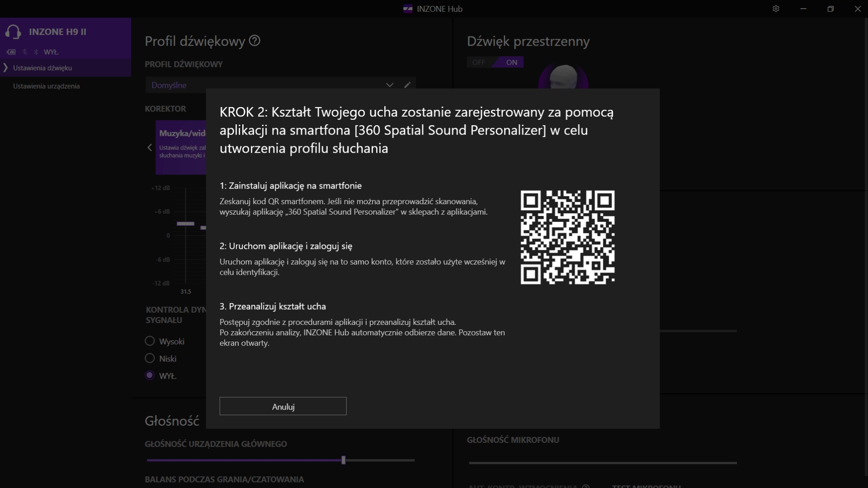
Task: Click the muted microphone status icon
Action: tap(25, 52)
